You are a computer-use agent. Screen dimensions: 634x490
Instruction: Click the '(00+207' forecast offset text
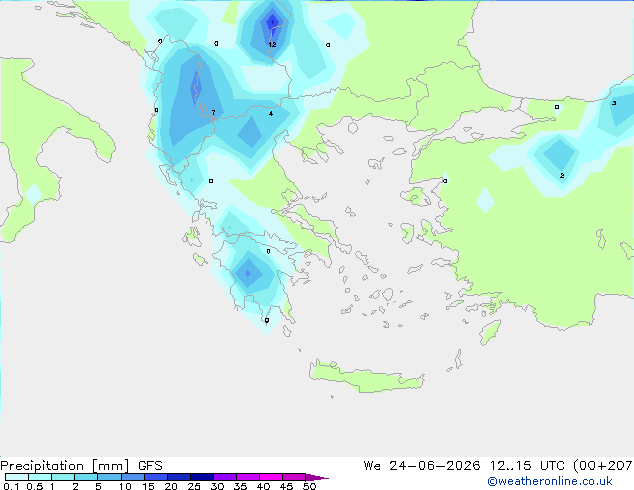coord(603,466)
